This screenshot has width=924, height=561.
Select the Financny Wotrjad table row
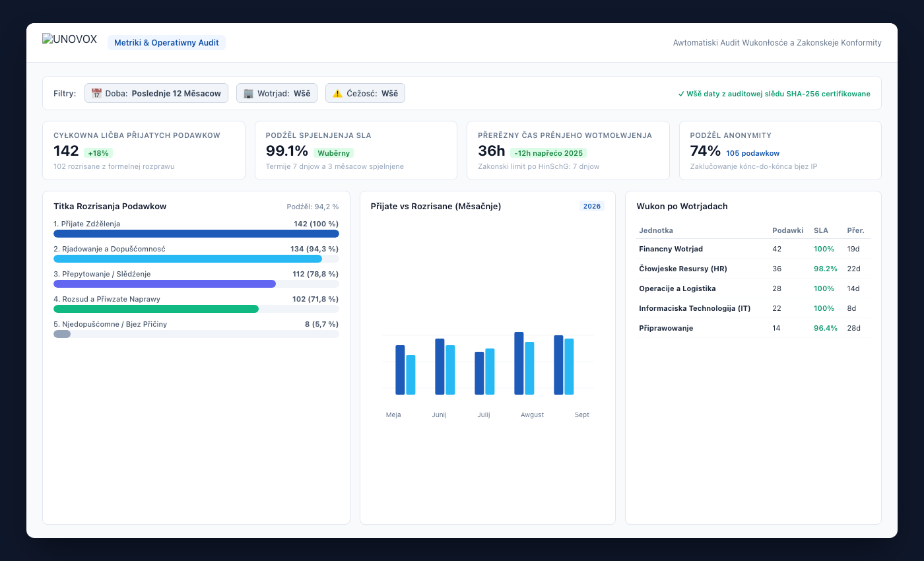pos(753,249)
